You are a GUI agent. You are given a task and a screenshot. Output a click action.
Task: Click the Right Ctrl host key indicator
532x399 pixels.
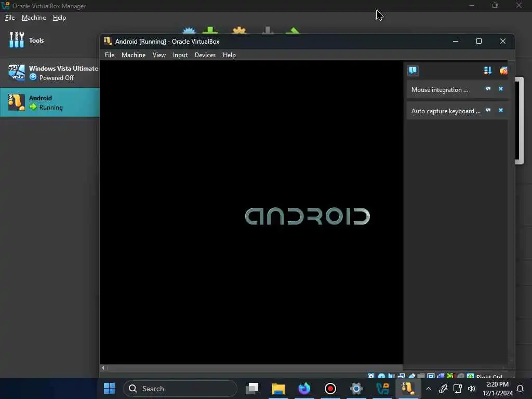tap(489, 376)
